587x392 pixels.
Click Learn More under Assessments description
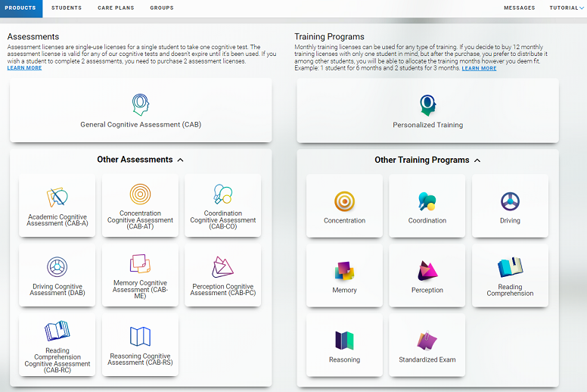pos(24,68)
